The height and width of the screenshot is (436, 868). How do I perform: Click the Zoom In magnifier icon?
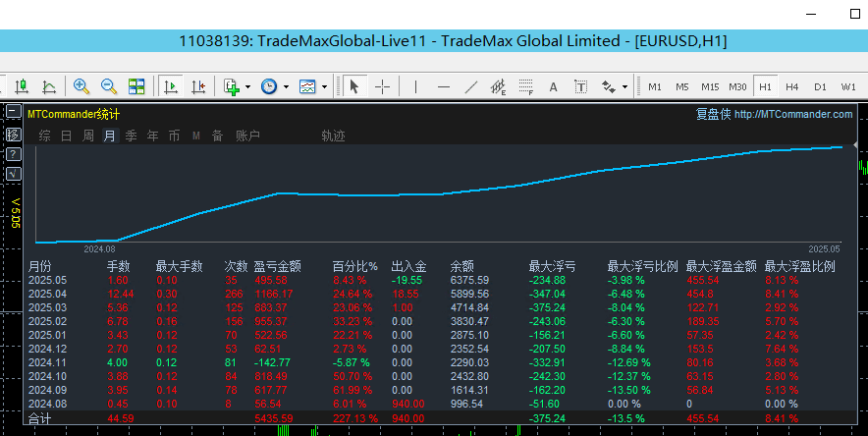(81, 86)
